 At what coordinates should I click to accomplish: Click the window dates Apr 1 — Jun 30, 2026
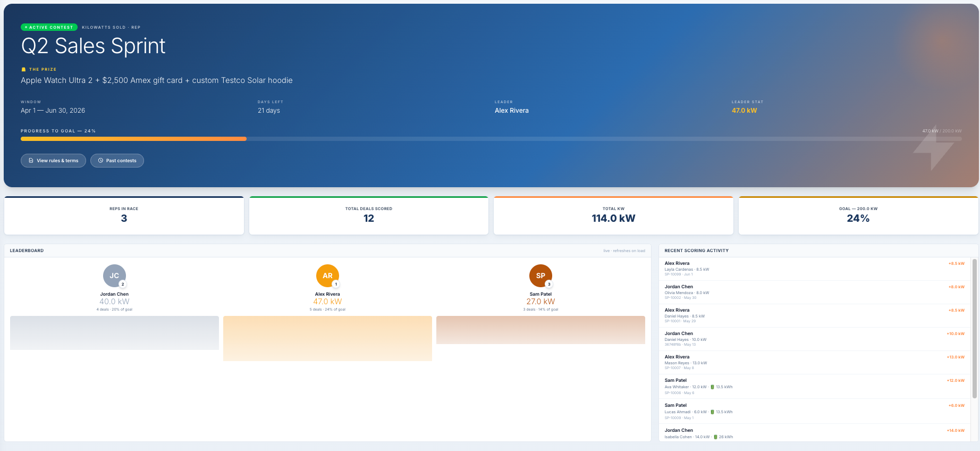53,111
